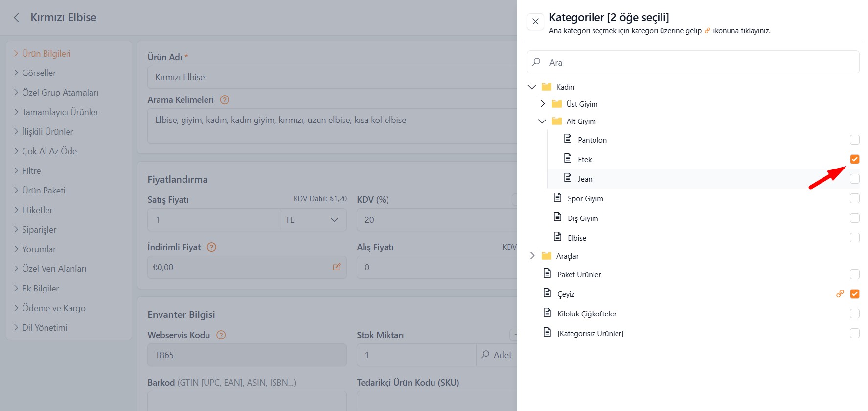868x411 pixels.
Task: Click the link icon next to Çeyiz
Action: pos(840,294)
